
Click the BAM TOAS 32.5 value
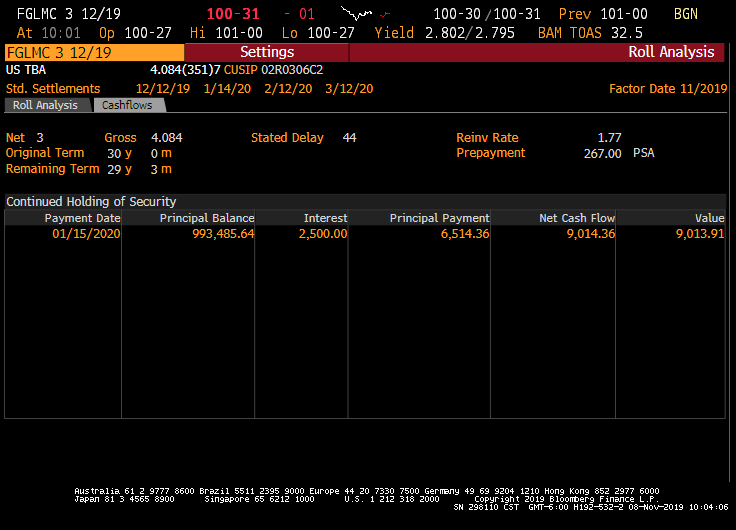point(627,33)
